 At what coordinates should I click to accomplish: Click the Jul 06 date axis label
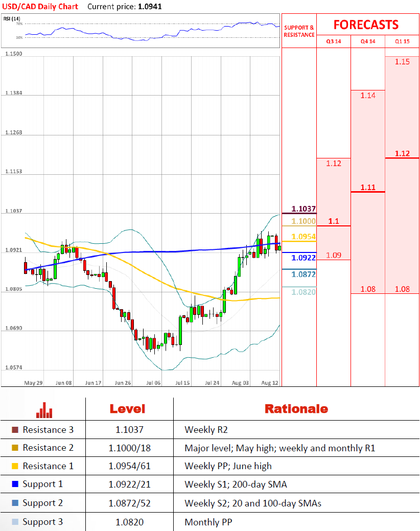pos(153,383)
